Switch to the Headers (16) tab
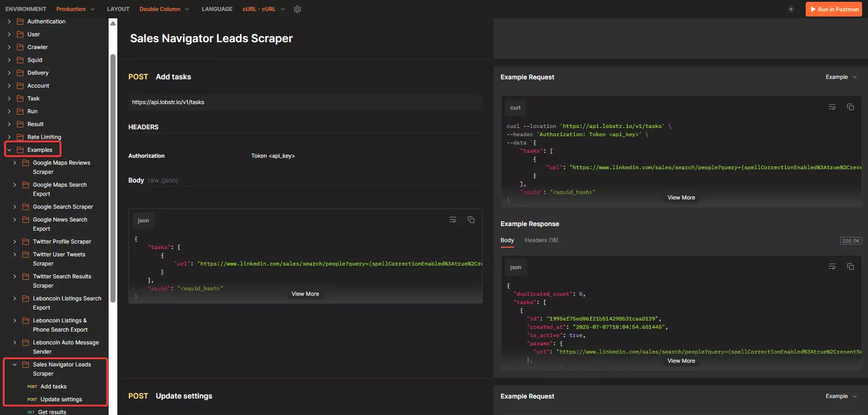This screenshot has height=415, width=868. [x=541, y=240]
